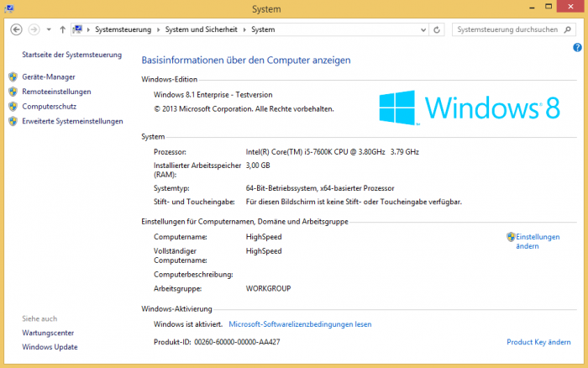Click Product Key ändern link
Image resolution: width=588 pixels, height=368 pixels.
(x=538, y=342)
